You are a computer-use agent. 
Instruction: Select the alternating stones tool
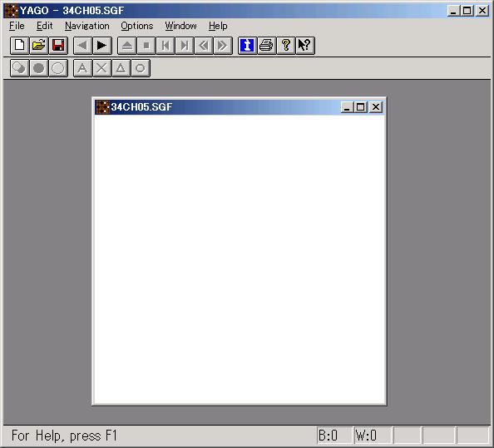pos(19,68)
